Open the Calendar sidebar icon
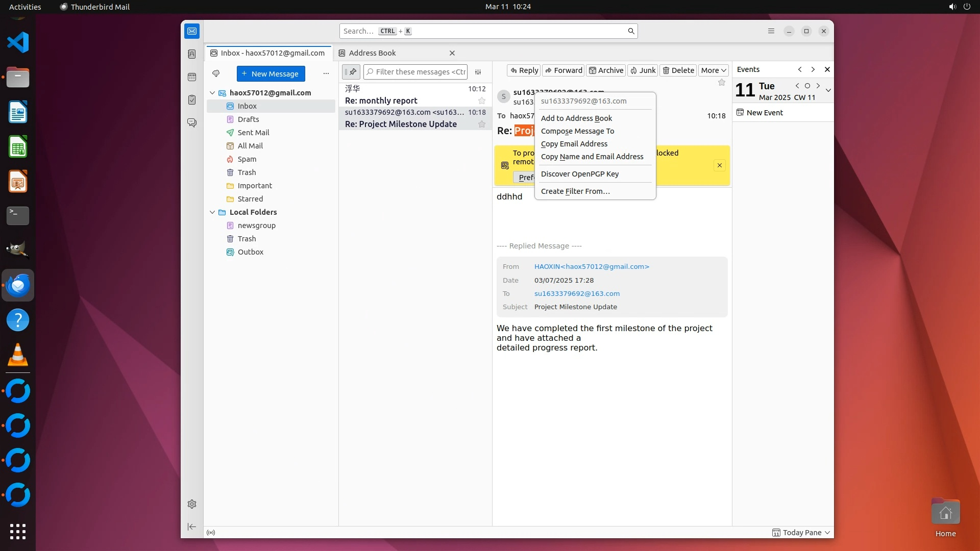The width and height of the screenshot is (980, 551). (192, 77)
